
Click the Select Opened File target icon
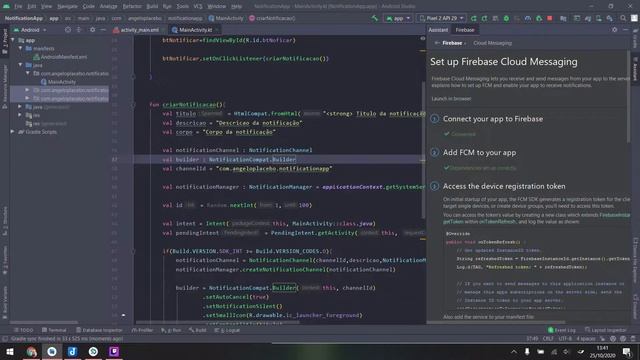(68, 30)
